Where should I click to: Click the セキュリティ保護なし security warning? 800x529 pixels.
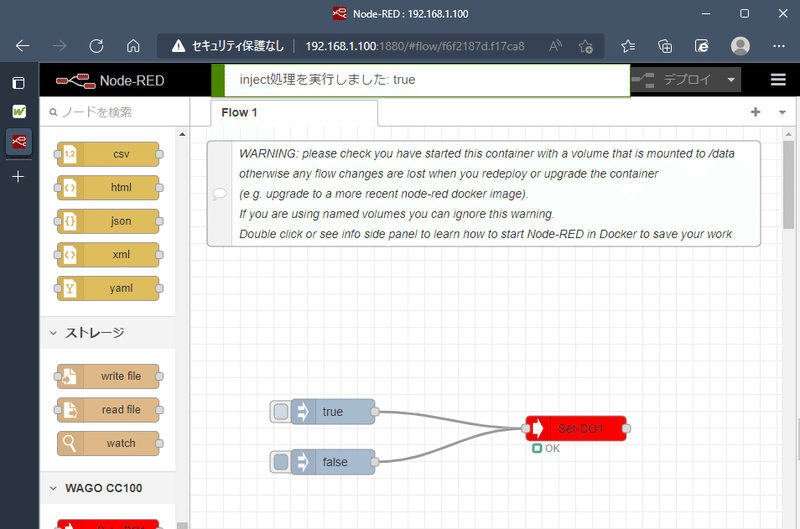pyautogui.click(x=228, y=46)
